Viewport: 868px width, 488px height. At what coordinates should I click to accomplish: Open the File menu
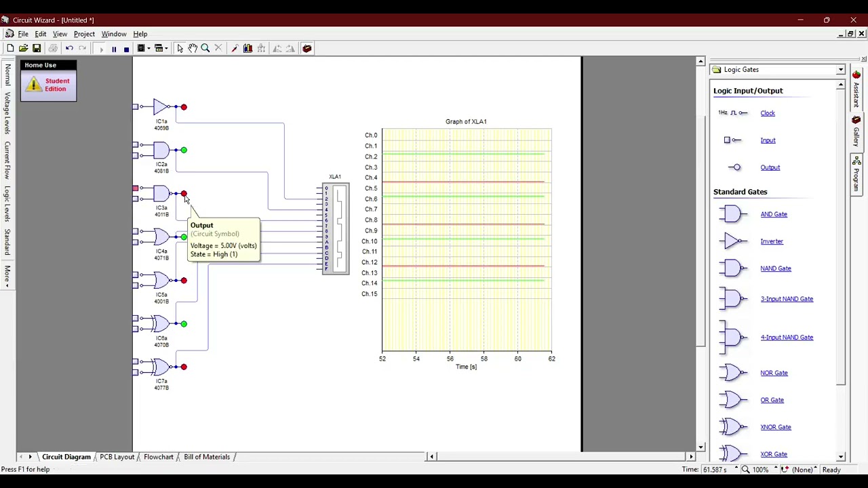click(23, 34)
